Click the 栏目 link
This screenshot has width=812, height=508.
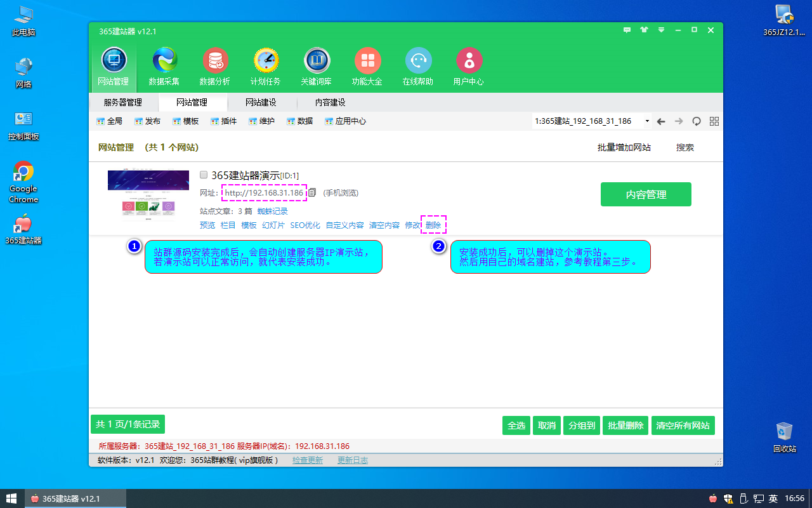pos(228,225)
